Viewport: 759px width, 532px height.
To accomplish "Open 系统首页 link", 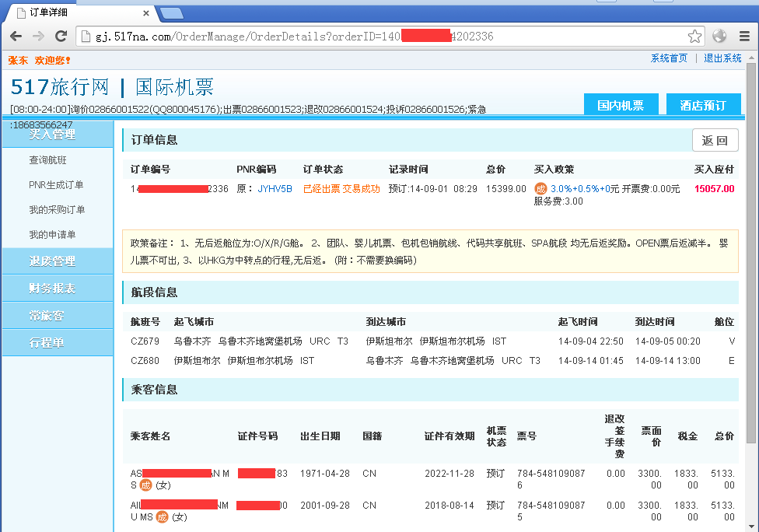I will tap(669, 58).
